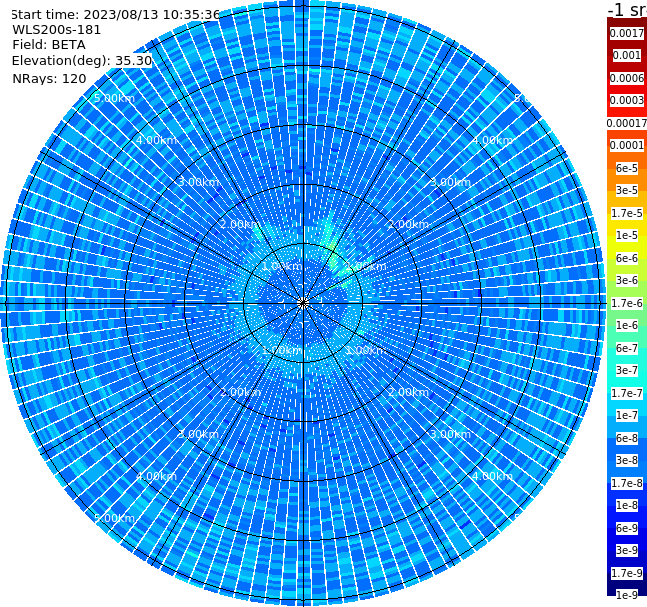
Task: Pick the orange band between 6e-5 and 3e-5
Action: coord(627,179)
